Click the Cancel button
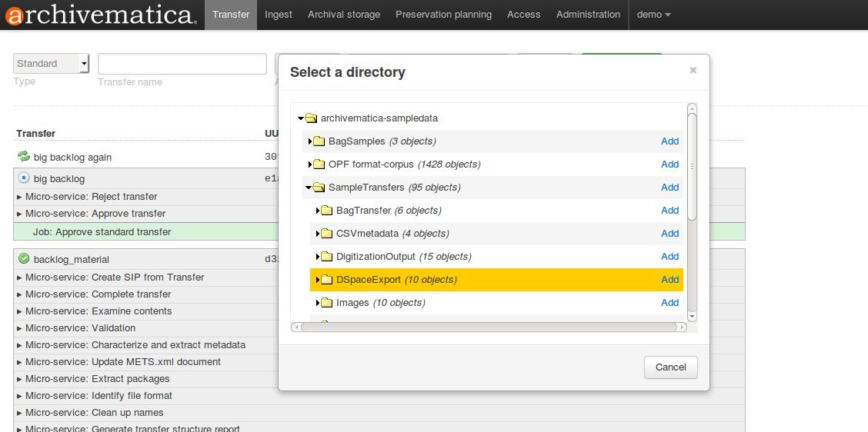The image size is (868, 432). click(x=670, y=367)
